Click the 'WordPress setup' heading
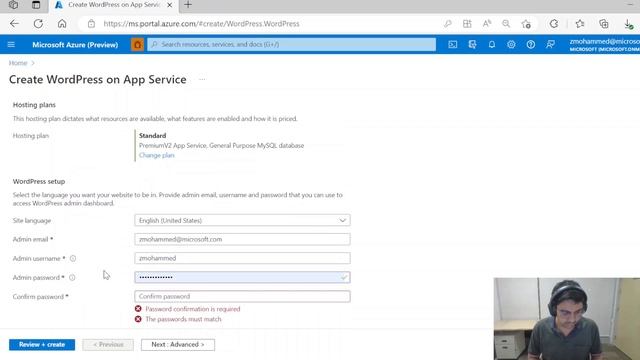 tap(39, 181)
